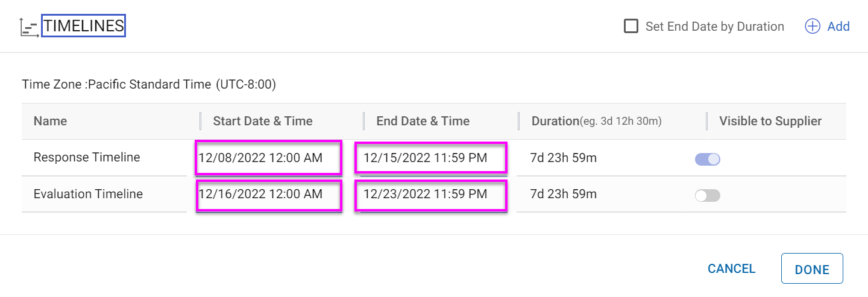
Task: Edit Evaluation Timeline start date field
Action: coord(268,195)
